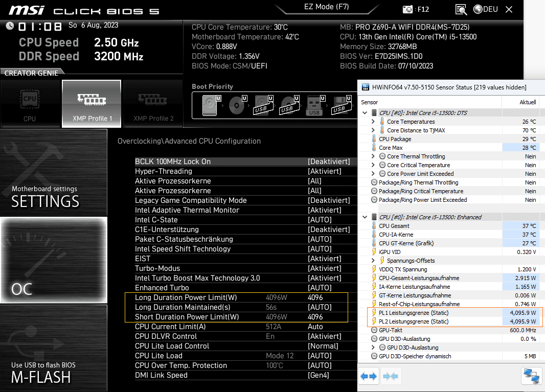This screenshot has width=545, height=392.
Task: Expand Core Critical Temperature row
Action: (x=373, y=165)
